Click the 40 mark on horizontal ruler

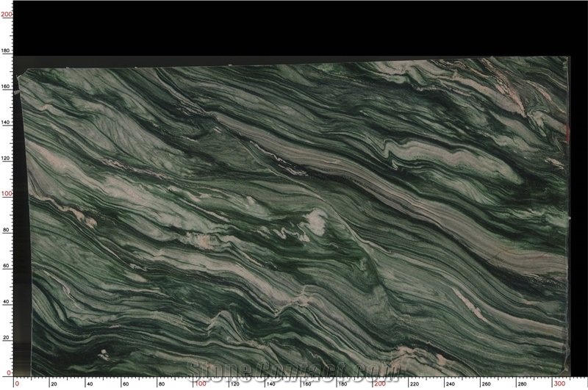[x=90, y=384]
